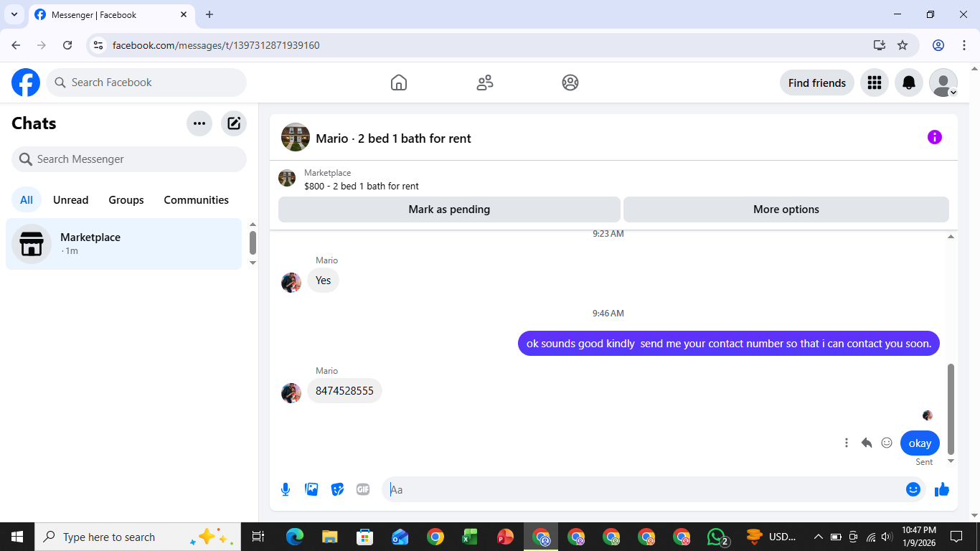This screenshot has width=980, height=551.
Task: Click the More options button
Action: point(786,209)
